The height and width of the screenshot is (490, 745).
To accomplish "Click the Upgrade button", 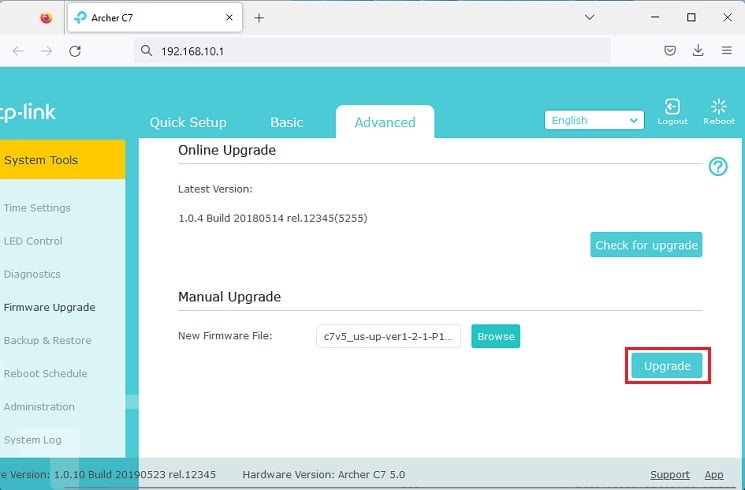I will tap(667, 366).
